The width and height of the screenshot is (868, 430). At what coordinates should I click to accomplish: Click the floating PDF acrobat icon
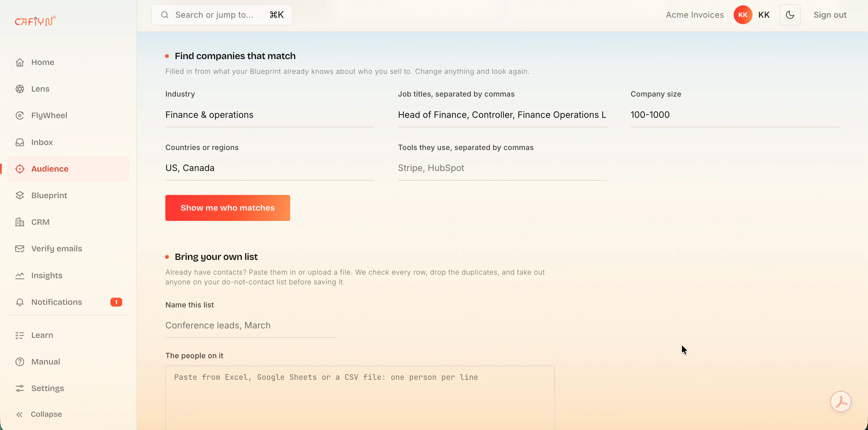tap(840, 401)
